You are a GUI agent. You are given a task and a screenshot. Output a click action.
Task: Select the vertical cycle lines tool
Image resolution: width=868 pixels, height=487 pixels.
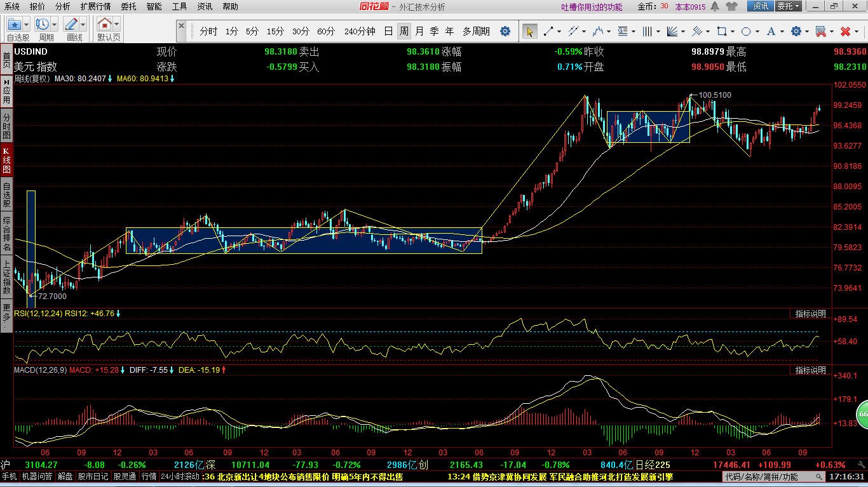648,31
